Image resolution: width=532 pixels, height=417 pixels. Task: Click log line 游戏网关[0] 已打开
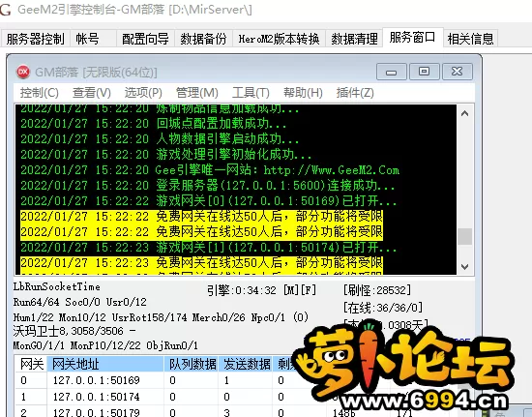[x=208, y=201]
